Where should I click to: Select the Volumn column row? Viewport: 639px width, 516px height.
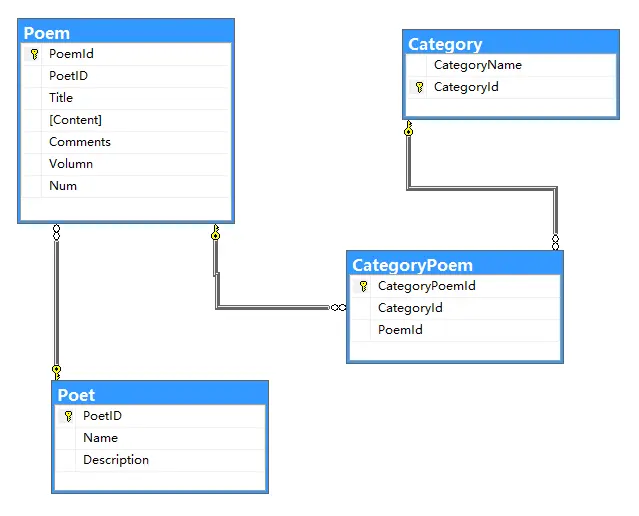tap(71, 164)
